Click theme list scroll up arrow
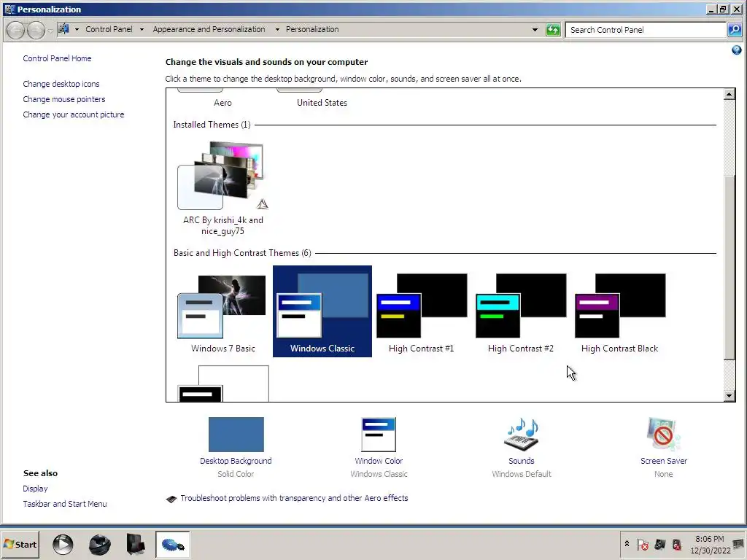 pos(729,94)
